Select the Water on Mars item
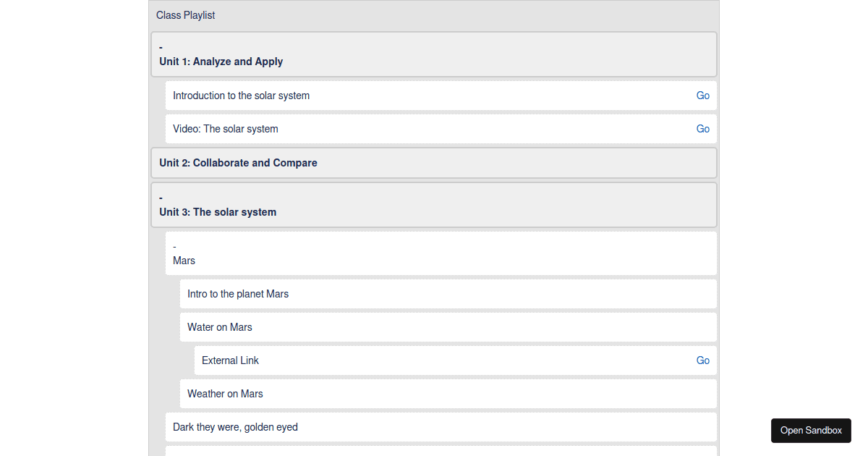Image resolution: width=868 pixels, height=456 pixels. [219, 327]
